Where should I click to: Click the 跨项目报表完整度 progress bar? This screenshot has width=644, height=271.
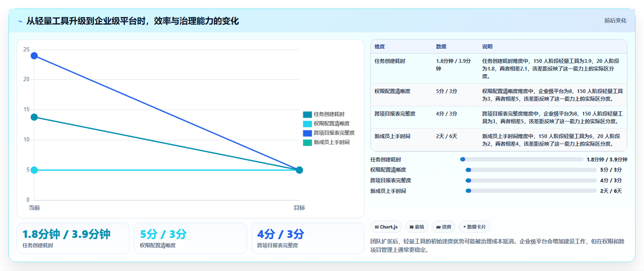coord(531,181)
